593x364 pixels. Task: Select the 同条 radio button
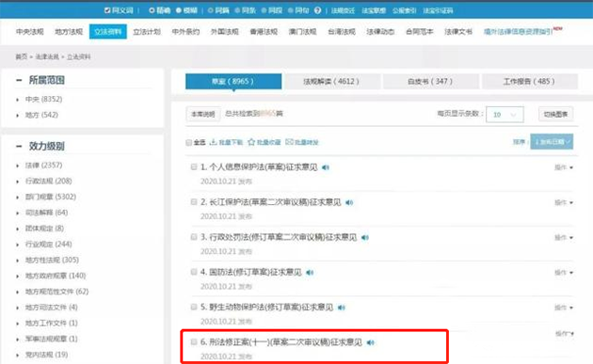237,10
